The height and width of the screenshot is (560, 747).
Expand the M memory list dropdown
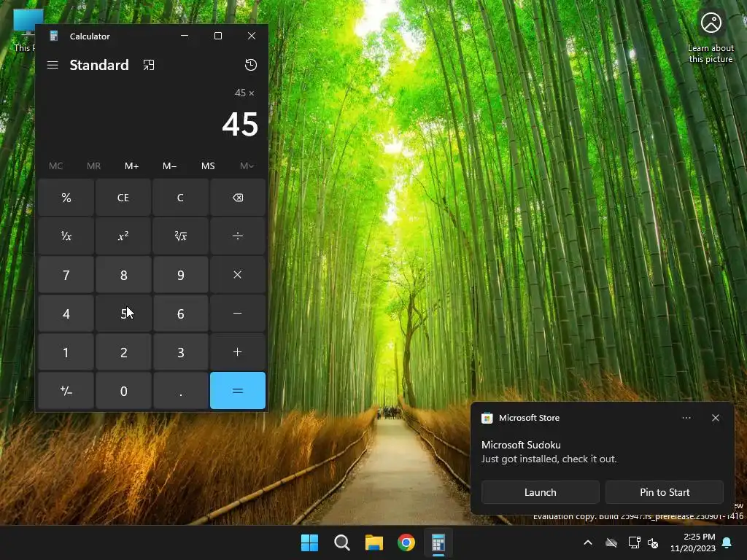[247, 166]
